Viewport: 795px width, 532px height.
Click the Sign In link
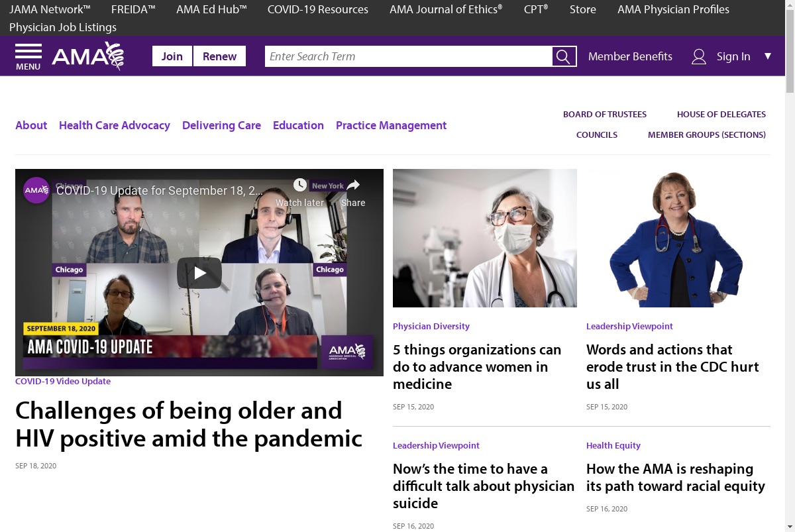(x=733, y=56)
